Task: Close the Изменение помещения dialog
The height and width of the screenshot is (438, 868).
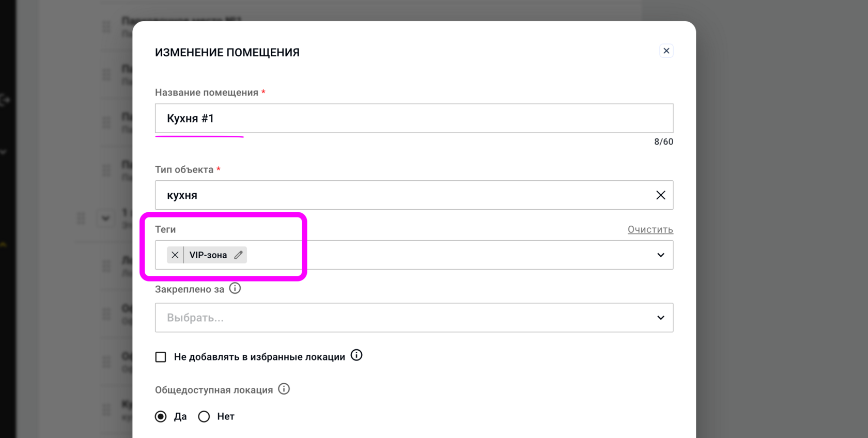Action: click(666, 51)
